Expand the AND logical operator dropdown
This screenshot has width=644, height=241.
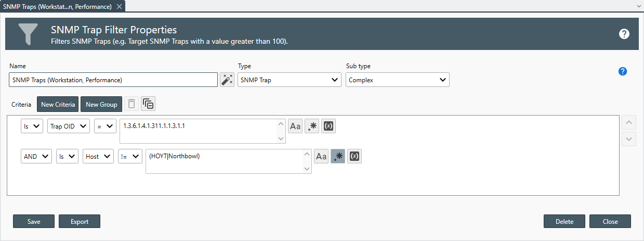(x=36, y=156)
